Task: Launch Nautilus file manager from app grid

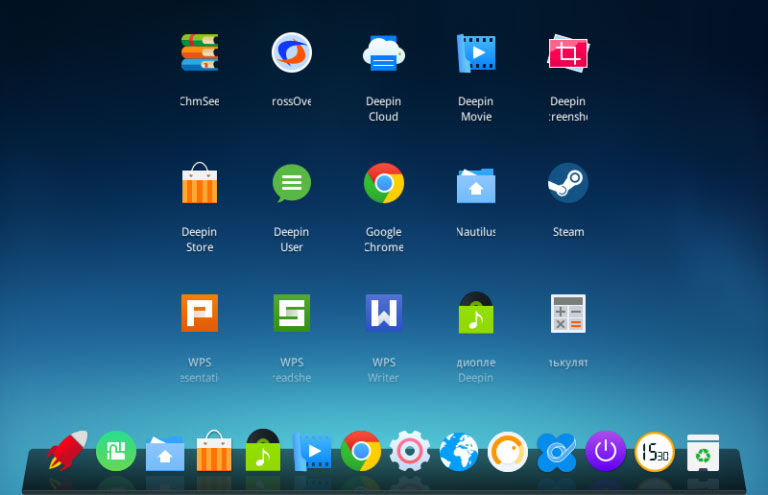Action: (x=476, y=185)
